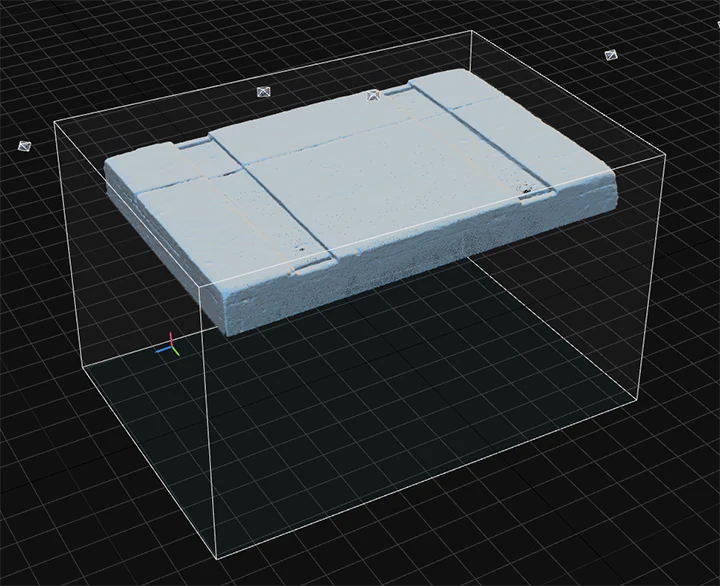This screenshot has height=586, width=720.
Task: Select the rightmost camera marker
Action: [611, 55]
